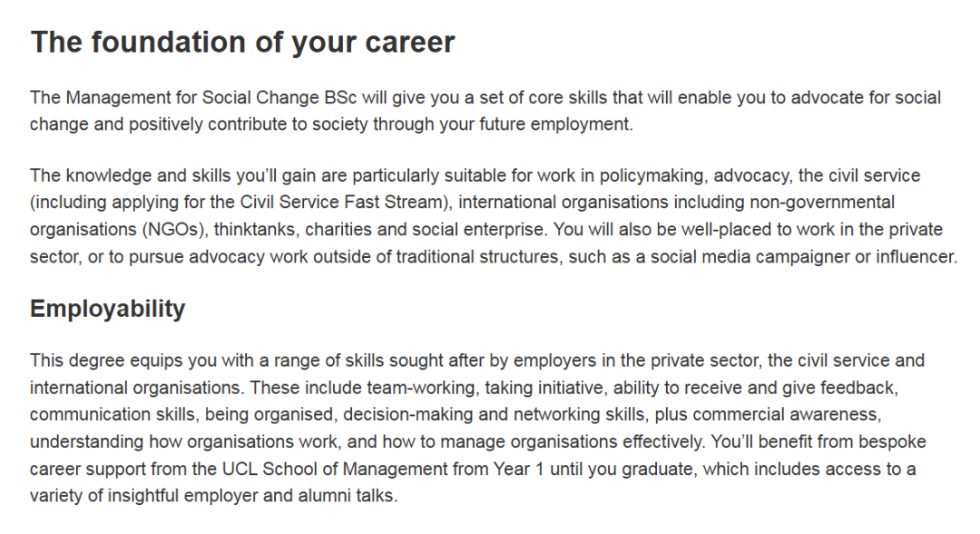Click the words 'international organisations including'
The width and height of the screenshot is (980, 534).
click(602, 202)
